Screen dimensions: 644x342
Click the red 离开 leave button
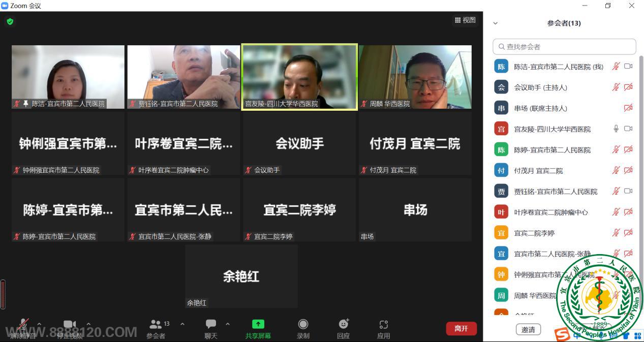[x=461, y=328]
